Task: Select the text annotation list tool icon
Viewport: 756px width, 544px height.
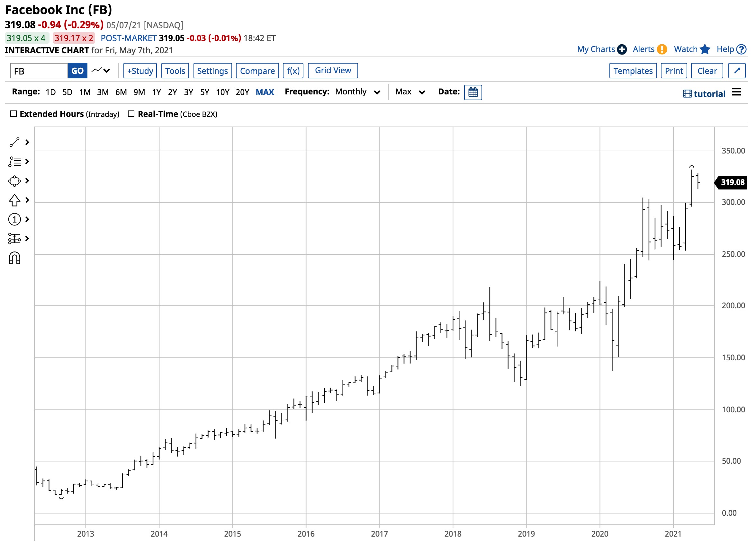Action: click(15, 162)
